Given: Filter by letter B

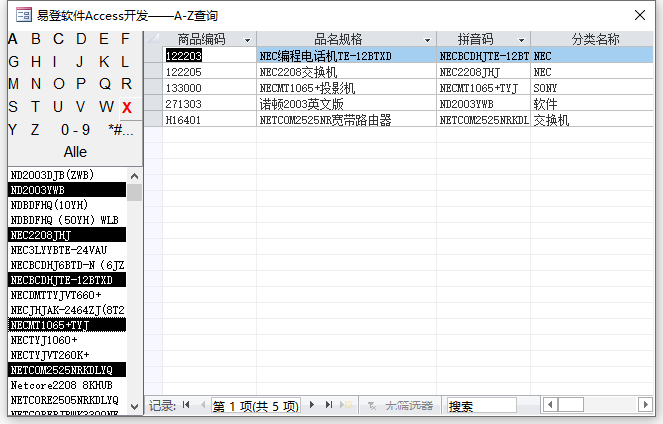Looking at the screenshot, I should click(36, 39).
